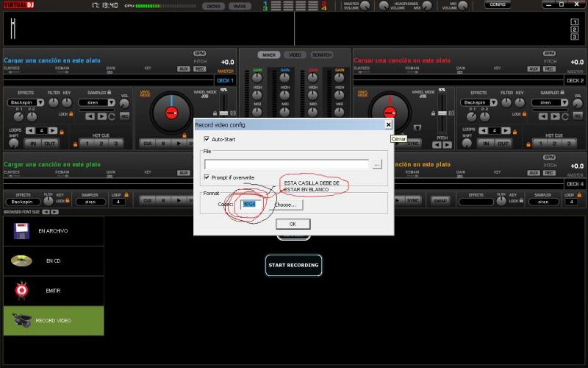This screenshot has height=368, width=588.
Task: Increase Deck 1 loop length arrow
Action: point(53,131)
